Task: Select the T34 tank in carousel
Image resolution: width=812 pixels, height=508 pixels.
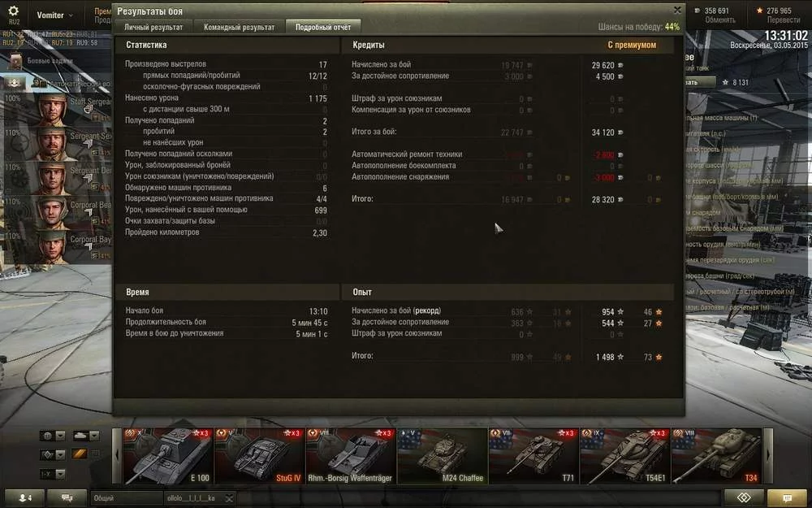Action: pyautogui.click(x=716, y=456)
